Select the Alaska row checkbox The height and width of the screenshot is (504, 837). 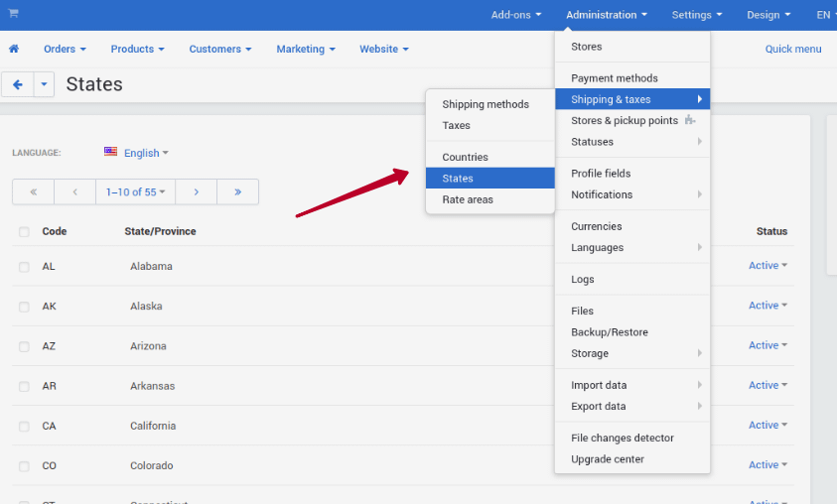click(x=24, y=307)
